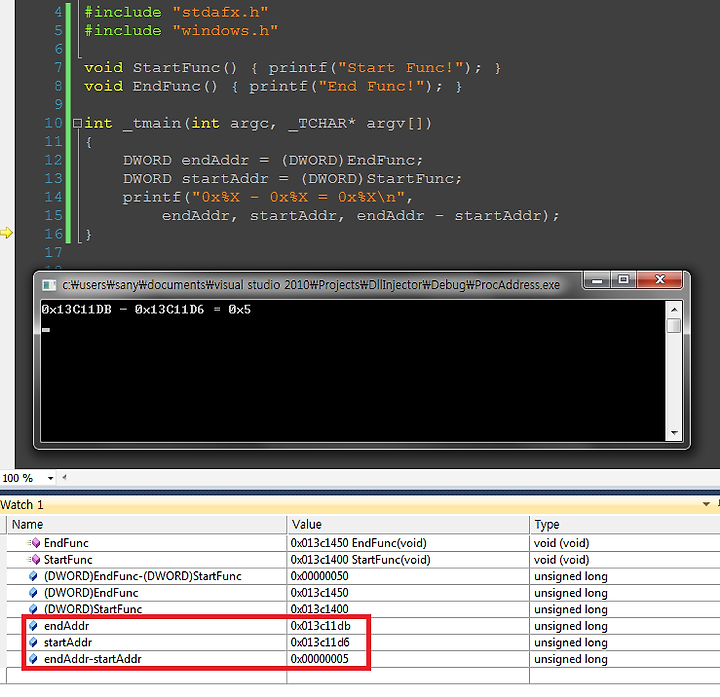The image size is (720, 697).
Task: Click the #include "stdafx.h" line
Action: [x=176, y=12]
